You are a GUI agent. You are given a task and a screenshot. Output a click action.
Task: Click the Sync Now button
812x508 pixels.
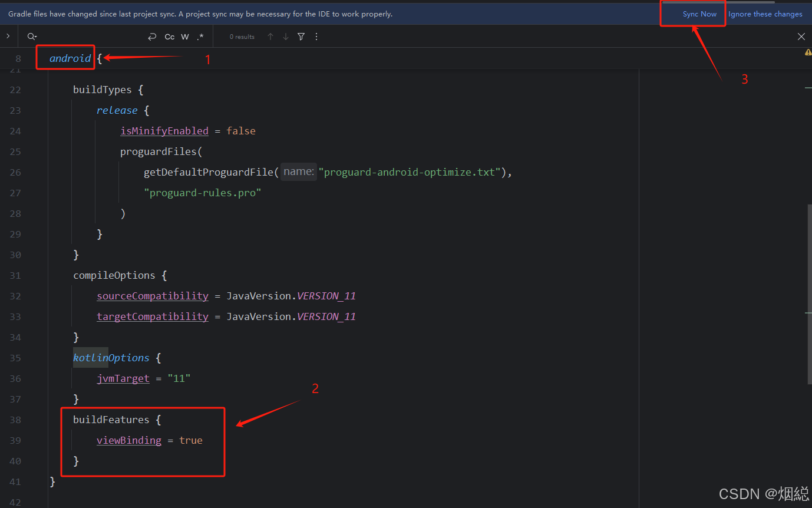point(699,14)
